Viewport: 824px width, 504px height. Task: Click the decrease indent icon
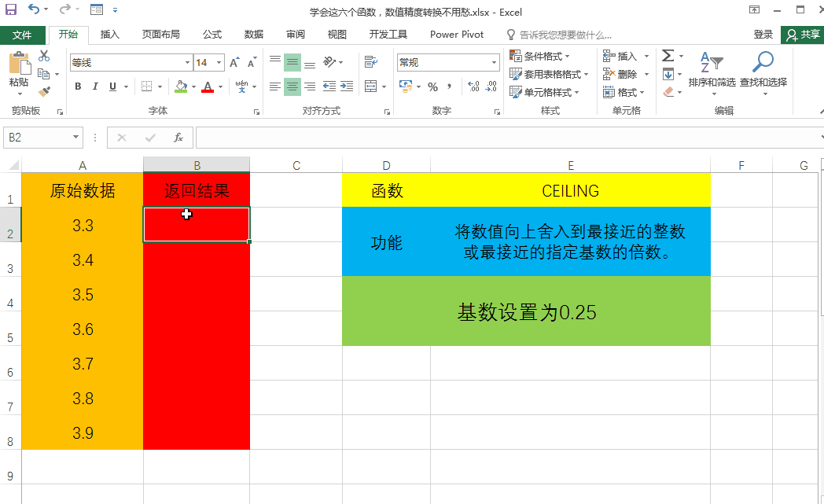click(x=329, y=86)
